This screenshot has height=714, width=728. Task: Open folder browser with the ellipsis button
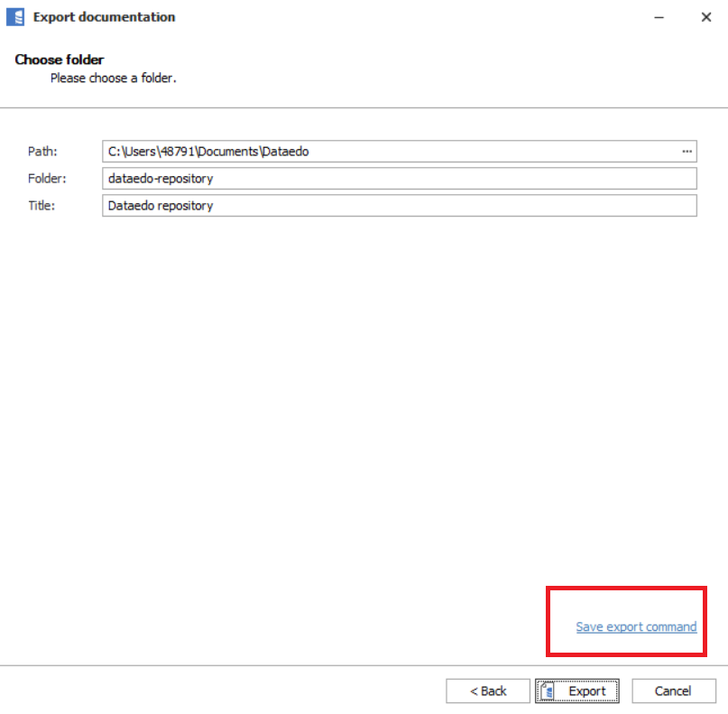pos(687,152)
